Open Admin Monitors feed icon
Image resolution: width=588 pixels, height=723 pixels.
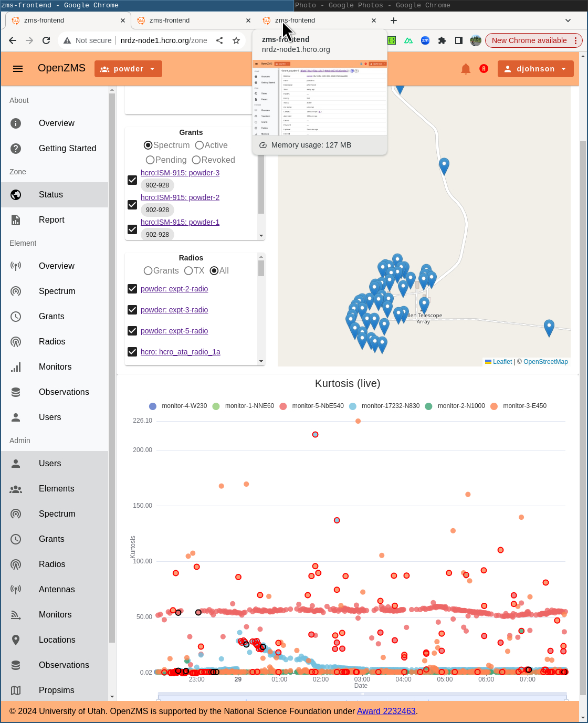pos(16,615)
